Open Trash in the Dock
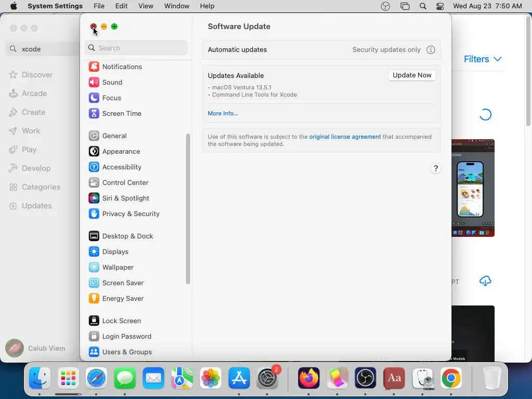This screenshot has width=532, height=399. pyautogui.click(x=491, y=378)
